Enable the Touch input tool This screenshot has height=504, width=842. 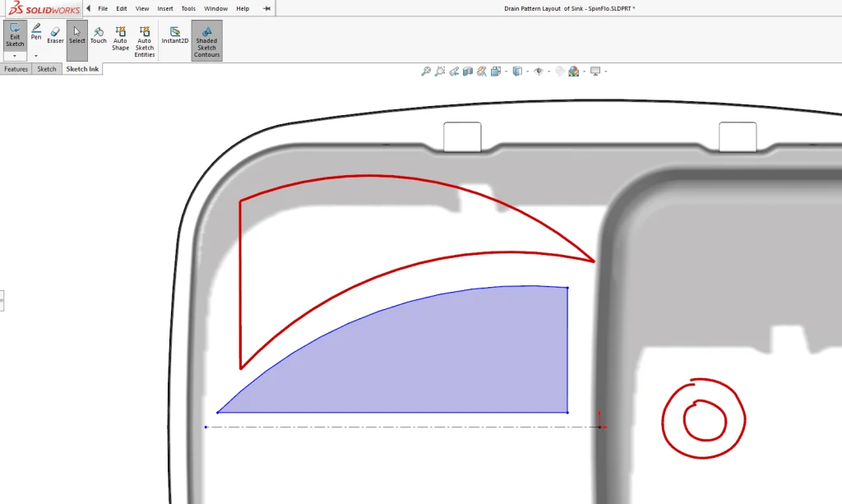tap(99, 35)
